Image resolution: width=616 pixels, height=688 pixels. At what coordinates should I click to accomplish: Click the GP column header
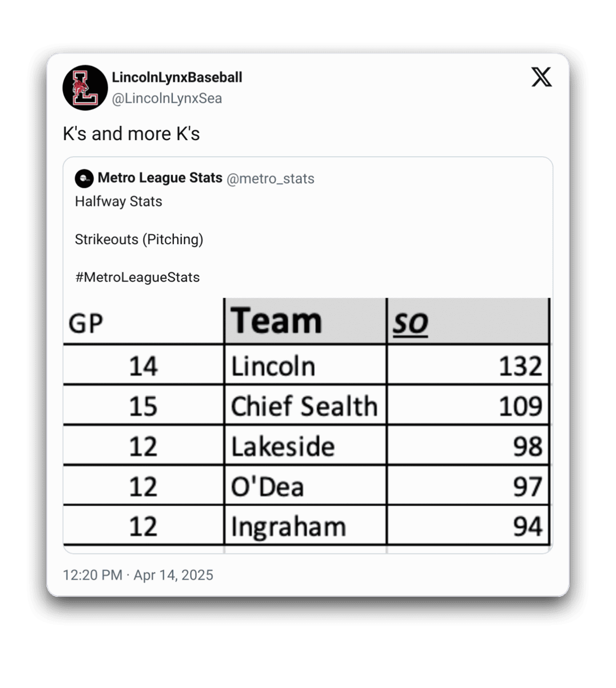[x=86, y=323]
